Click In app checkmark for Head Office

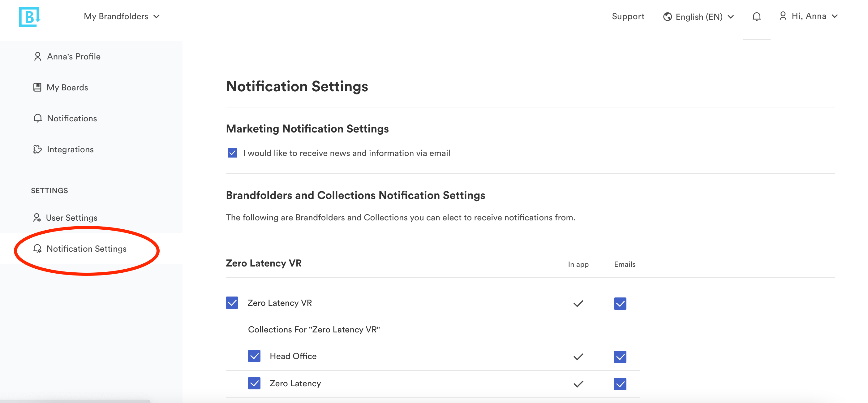point(578,357)
